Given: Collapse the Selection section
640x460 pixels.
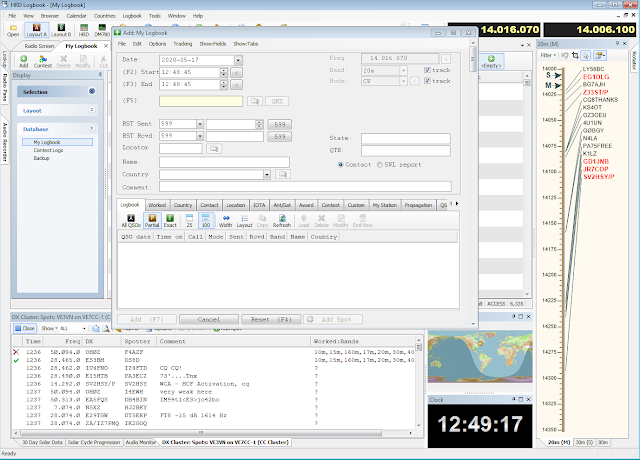Looking at the screenshot, I should [x=92, y=91].
